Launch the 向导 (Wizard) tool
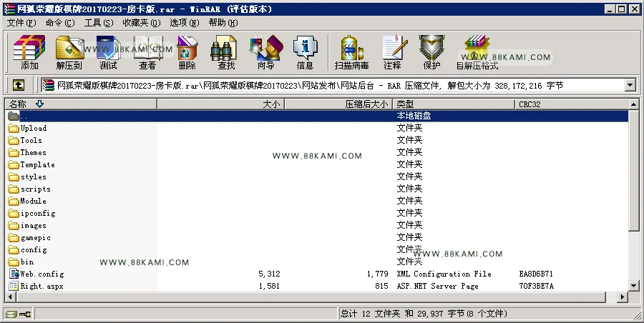The image size is (644, 323). [265, 52]
